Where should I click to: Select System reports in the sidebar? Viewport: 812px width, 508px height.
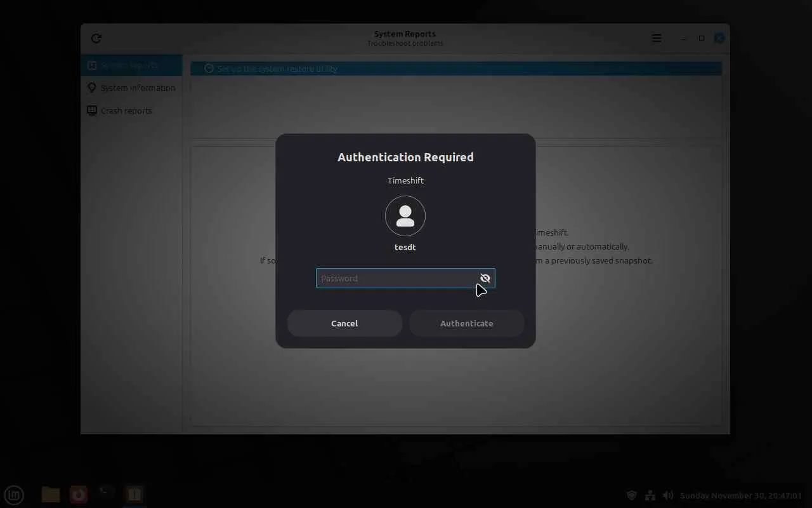(x=131, y=65)
